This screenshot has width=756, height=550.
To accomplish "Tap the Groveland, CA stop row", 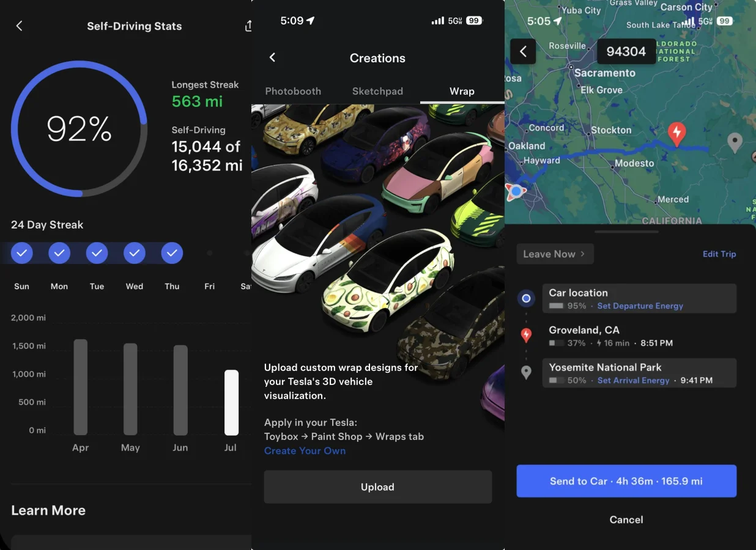I will tap(639, 335).
